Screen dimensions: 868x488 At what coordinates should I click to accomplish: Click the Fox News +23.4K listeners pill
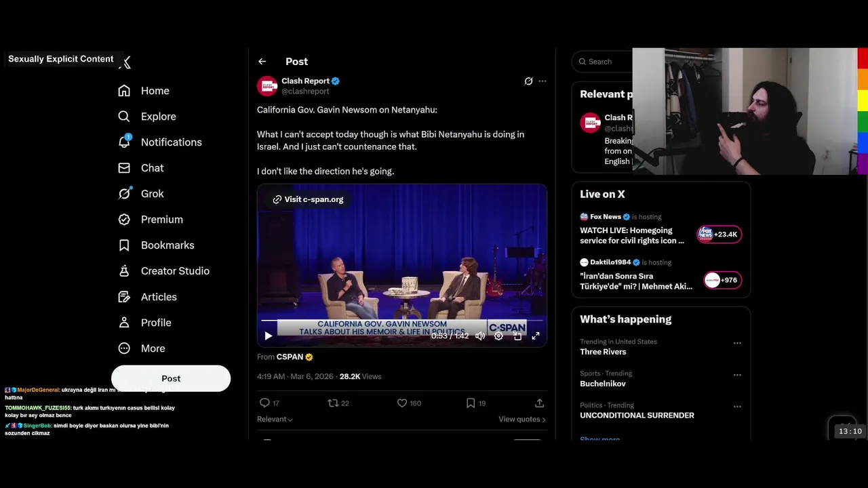click(720, 235)
